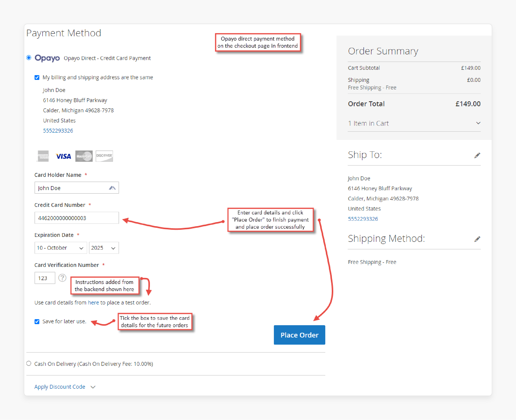516x420 pixels.
Task: Click the Shipping £0.00 value
Action: click(x=474, y=80)
